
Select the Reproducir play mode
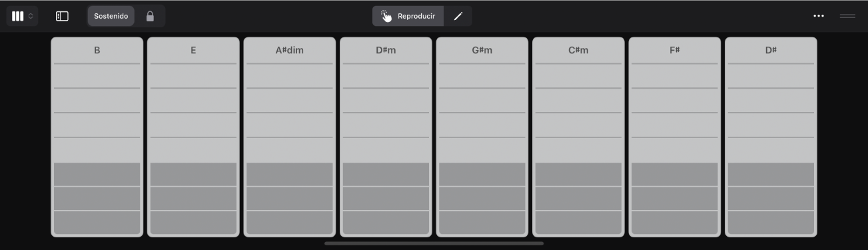click(408, 16)
